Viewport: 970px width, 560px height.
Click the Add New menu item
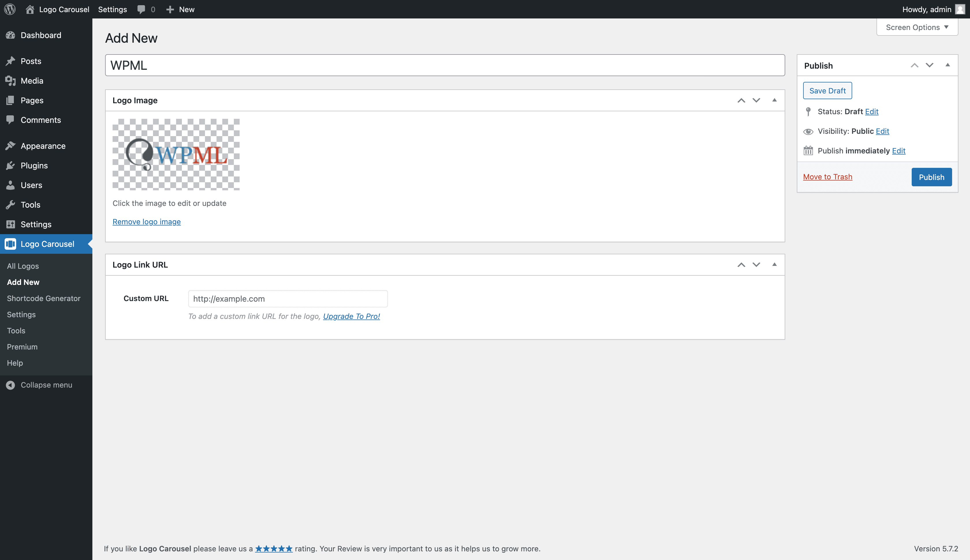23,282
